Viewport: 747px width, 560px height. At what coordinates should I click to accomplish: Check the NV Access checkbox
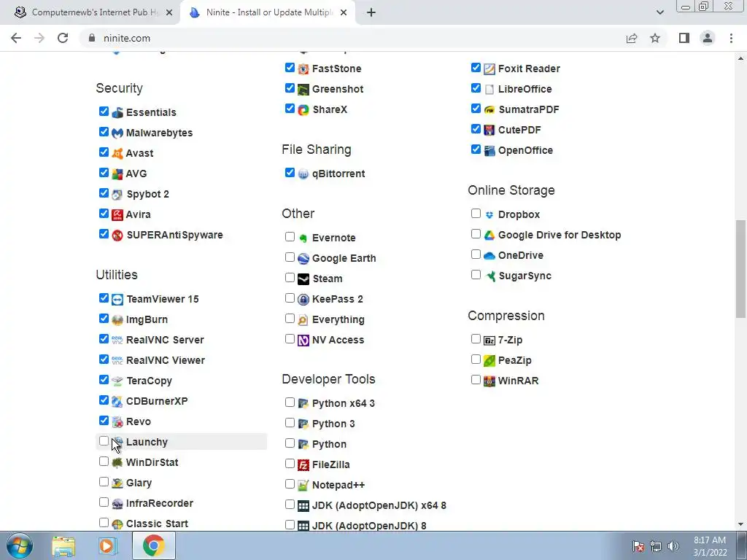pyautogui.click(x=290, y=339)
